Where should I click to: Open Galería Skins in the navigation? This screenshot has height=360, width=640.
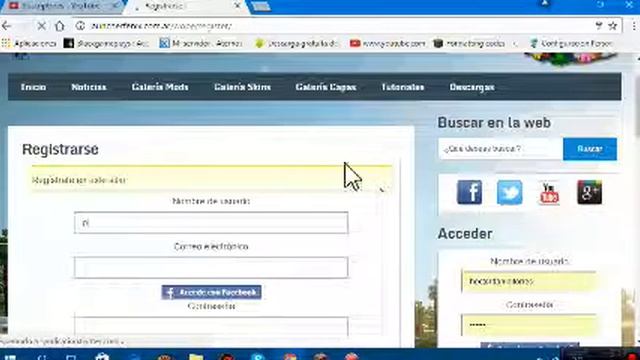[x=242, y=87]
